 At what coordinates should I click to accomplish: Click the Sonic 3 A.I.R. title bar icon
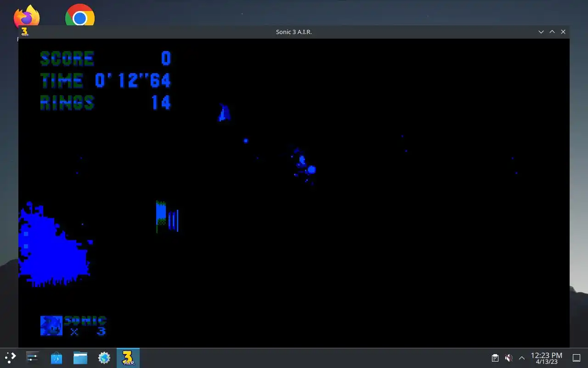[25, 32]
